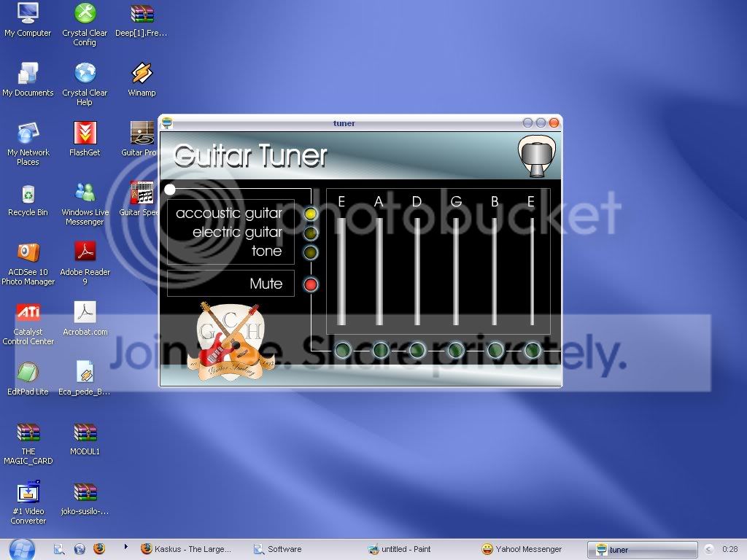The height and width of the screenshot is (560, 747).
Task: Switch to the Software taskbar item
Action: 278,549
